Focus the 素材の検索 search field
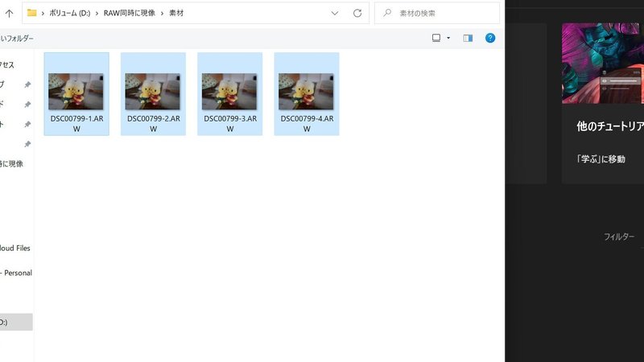644x362 pixels. pyautogui.click(x=437, y=13)
